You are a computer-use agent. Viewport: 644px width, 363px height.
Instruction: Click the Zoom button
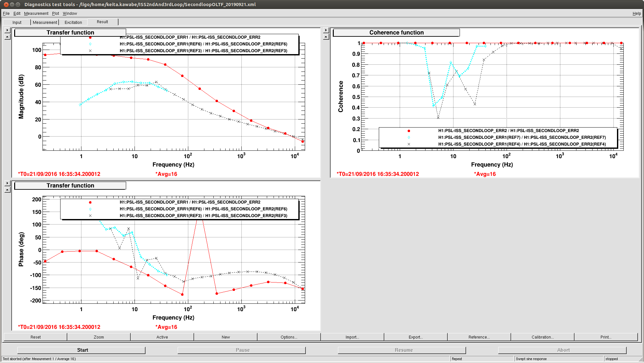(99, 337)
